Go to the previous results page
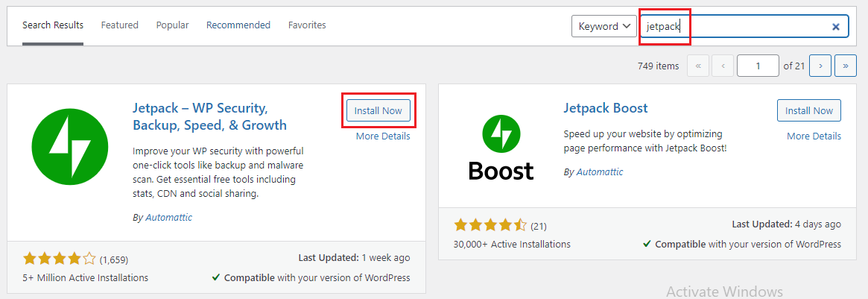The image size is (868, 299). point(723,66)
